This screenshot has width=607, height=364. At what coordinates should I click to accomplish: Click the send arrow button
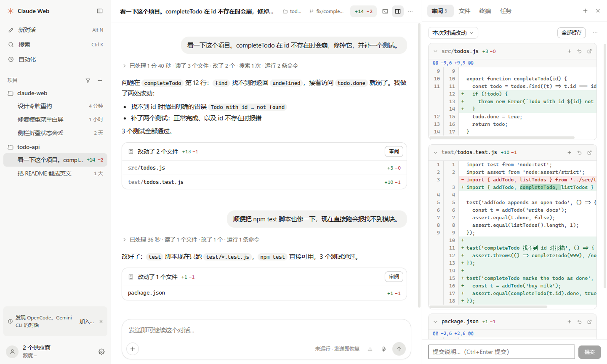[399, 349]
